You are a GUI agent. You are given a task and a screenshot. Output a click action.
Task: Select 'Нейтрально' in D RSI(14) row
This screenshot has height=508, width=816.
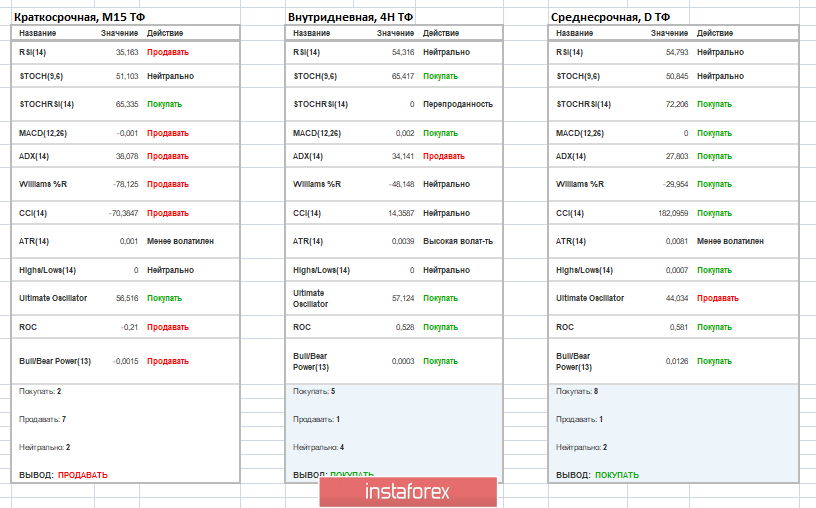pos(720,52)
